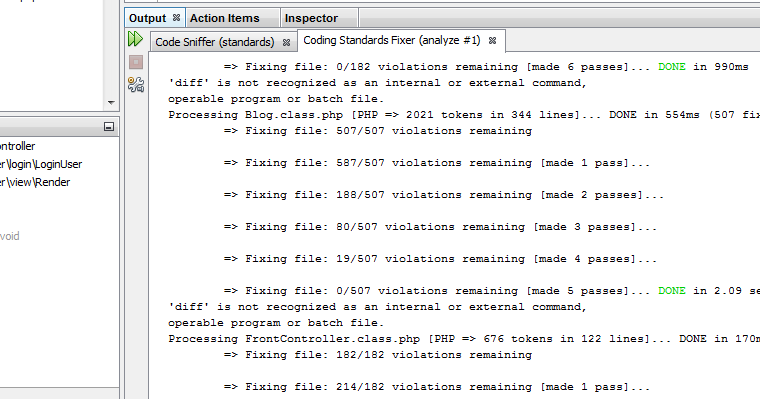Viewport: 760px width, 399px height.
Task: Minimize the navigator panel on the left
Action: tap(109, 127)
